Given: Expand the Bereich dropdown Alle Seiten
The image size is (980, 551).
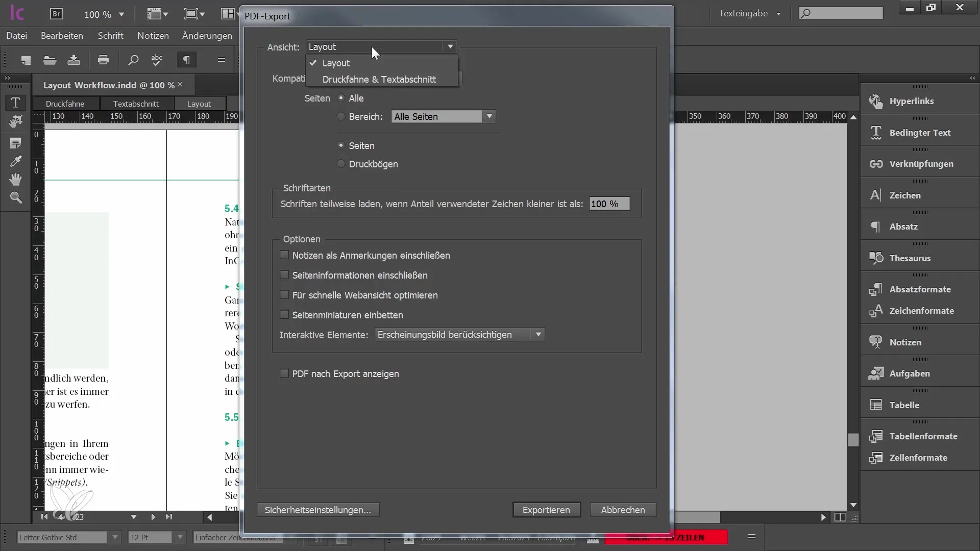Looking at the screenshot, I should [491, 116].
